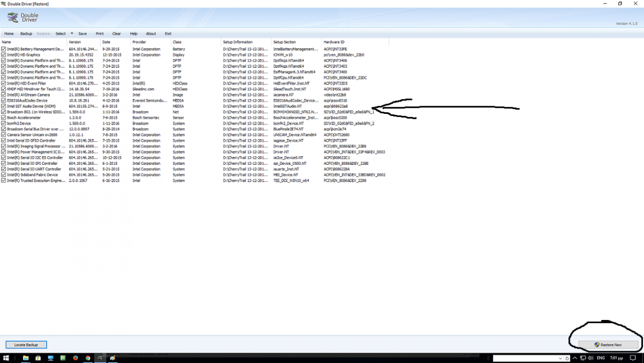This screenshot has width=644, height=363.
Task: Select Intel(R) Serial IO I2C ES Controller row
Action: pyautogui.click(x=193, y=158)
